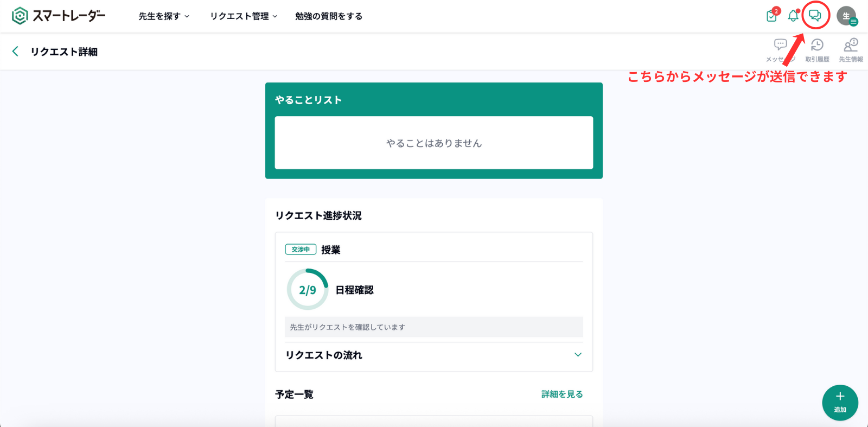Click the メッセージ speech bubble icon
The image size is (868, 427).
point(780,46)
